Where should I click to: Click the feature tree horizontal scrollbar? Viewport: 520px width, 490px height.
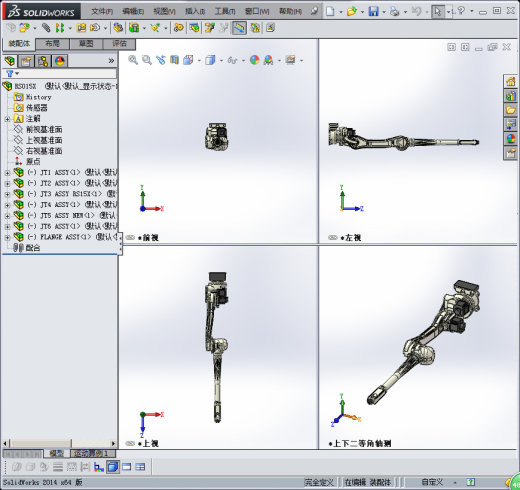60,443
